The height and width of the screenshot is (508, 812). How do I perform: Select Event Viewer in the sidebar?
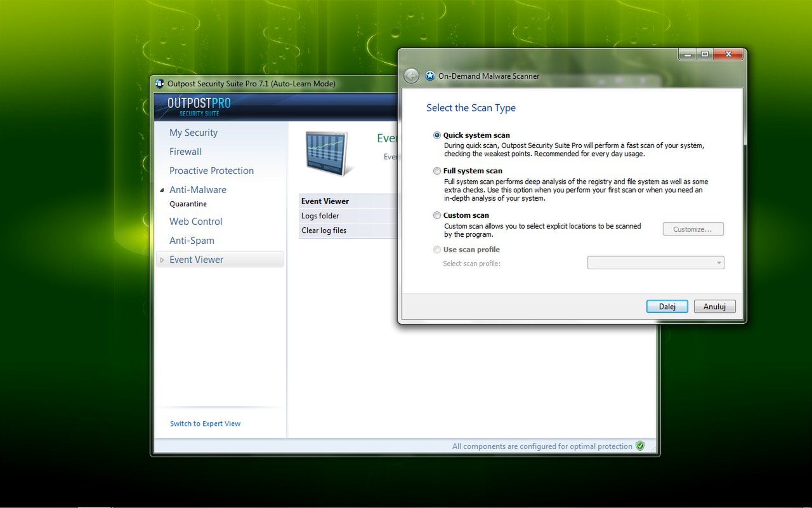tap(220, 260)
